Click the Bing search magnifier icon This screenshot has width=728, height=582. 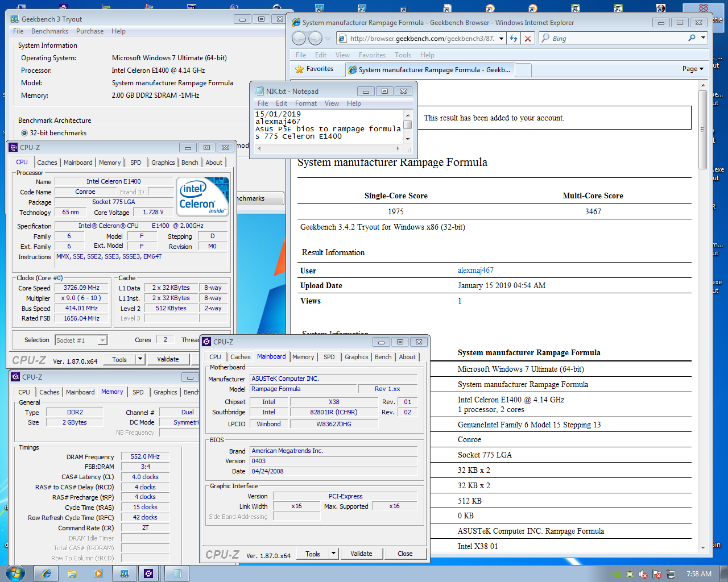pos(692,38)
